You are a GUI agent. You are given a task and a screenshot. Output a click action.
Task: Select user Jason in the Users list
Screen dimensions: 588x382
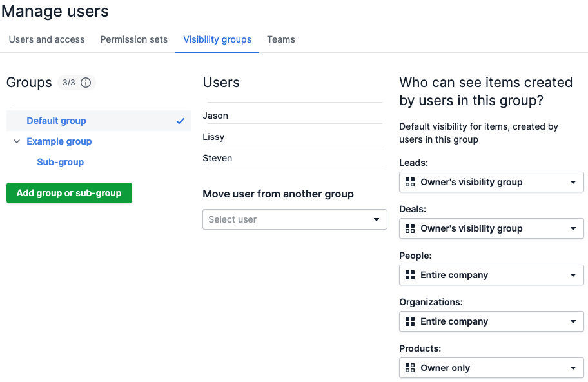tap(215, 115)
